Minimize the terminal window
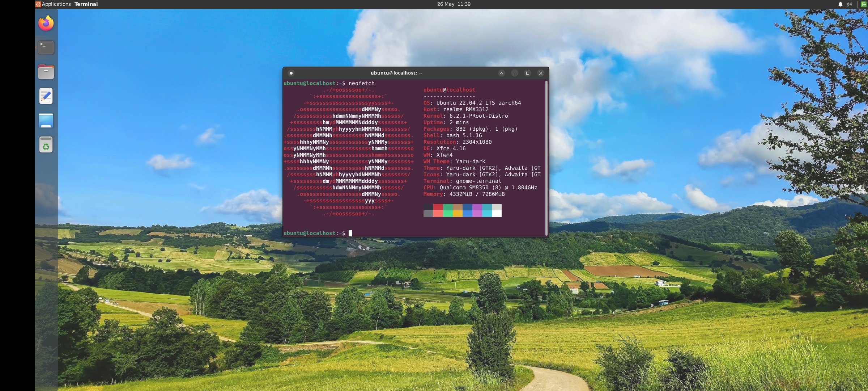 point(515,73)
